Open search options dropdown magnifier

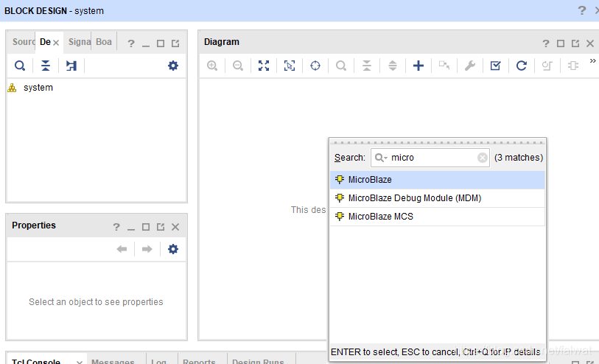click(380, 158)
